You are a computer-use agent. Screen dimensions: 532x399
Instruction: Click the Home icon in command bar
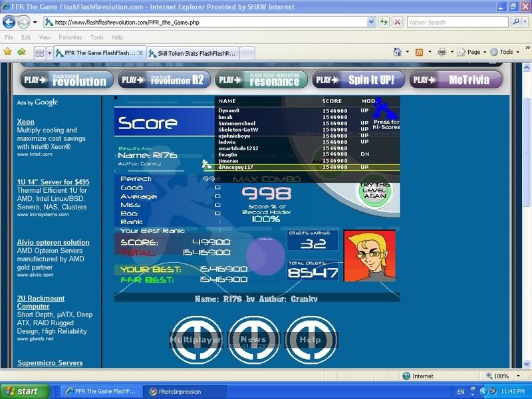click(x=397, y=52)
